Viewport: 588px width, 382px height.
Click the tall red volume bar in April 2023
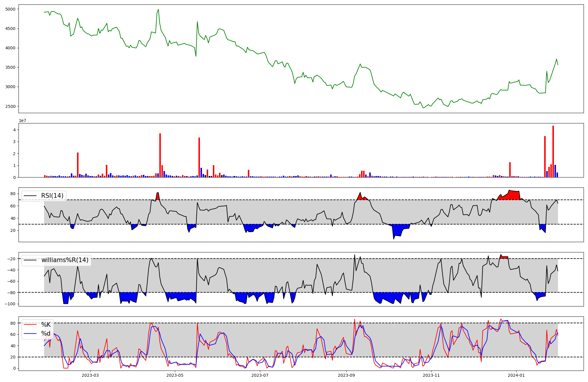[160, 155]
